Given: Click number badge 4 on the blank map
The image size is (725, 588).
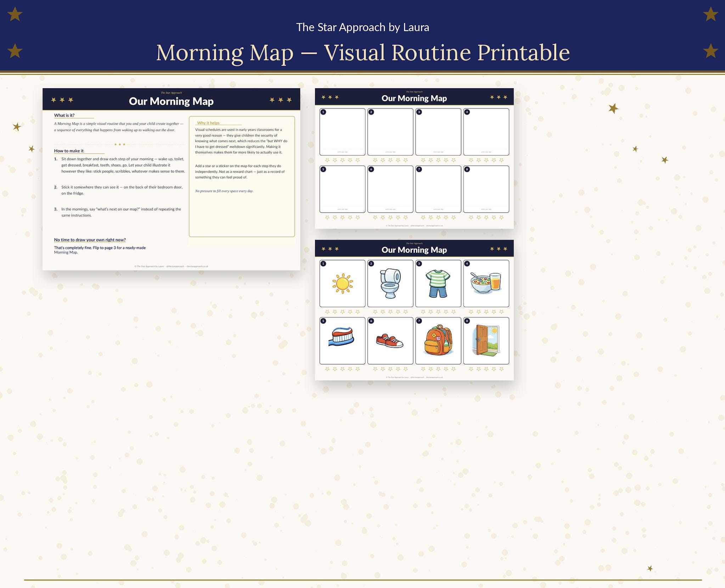Looking at the screenshot, I should click(467, 112).
